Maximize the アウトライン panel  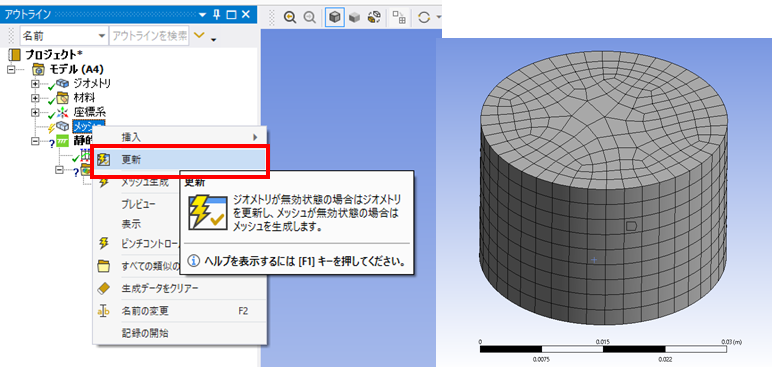pyautogui.click(x=232, y=14)
